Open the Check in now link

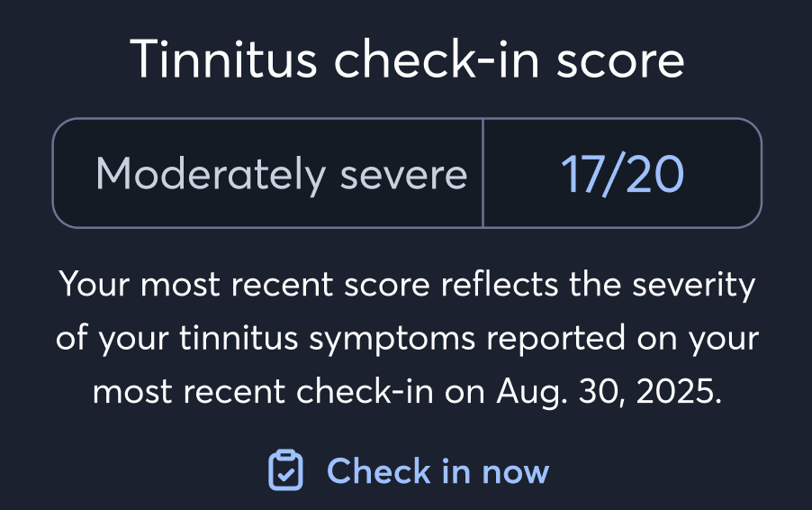point(437,470)
